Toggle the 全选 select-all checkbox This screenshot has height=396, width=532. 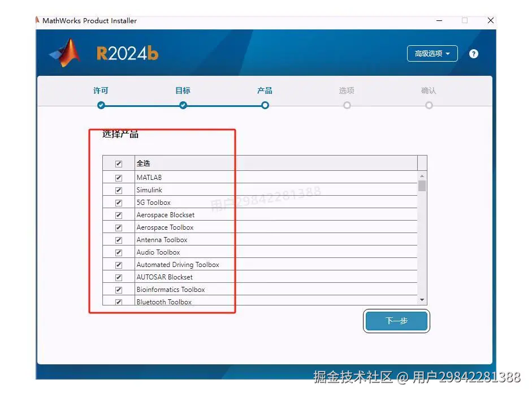(x=118, y=163)
